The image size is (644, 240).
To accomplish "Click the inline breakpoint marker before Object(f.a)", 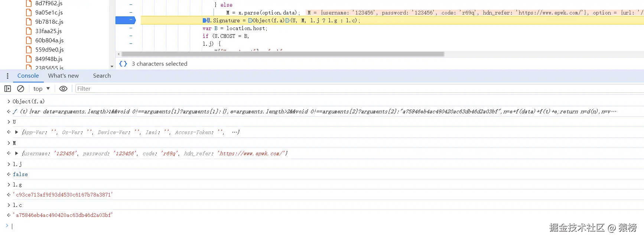I will click(x=250, y=20).
